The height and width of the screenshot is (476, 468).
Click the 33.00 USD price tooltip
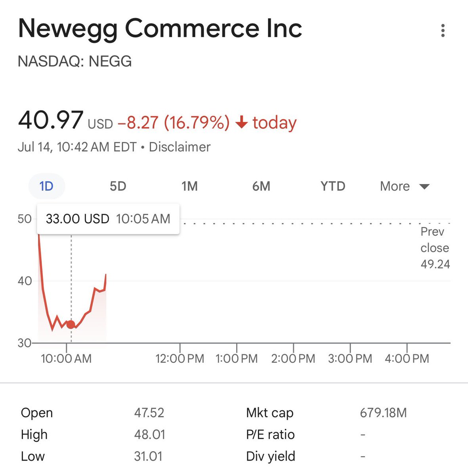pyautogui.click(x=108, y=219)
